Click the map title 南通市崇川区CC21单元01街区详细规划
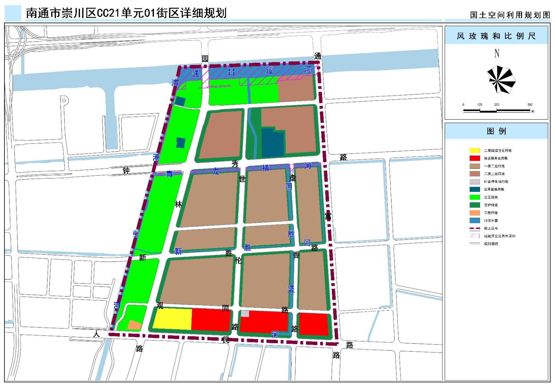The height and width of the screenshot is (392, 555). tap(126, 13)
